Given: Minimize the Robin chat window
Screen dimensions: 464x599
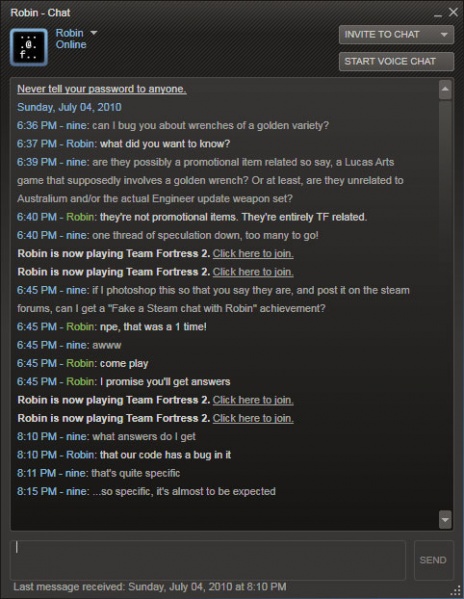Looking at the screenshot, I should click(438, 15).
